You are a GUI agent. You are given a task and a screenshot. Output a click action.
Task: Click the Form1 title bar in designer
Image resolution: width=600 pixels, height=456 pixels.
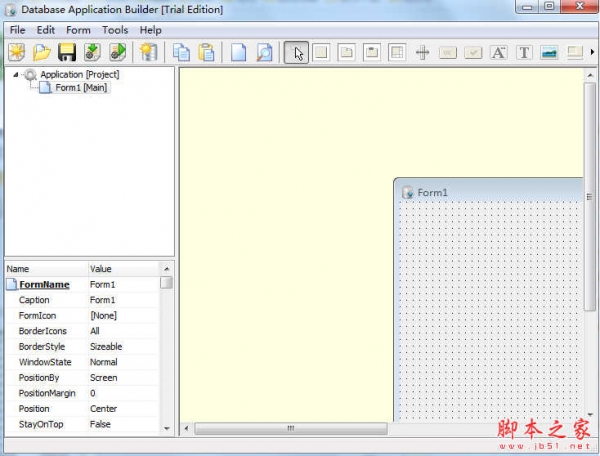(489, 192)
